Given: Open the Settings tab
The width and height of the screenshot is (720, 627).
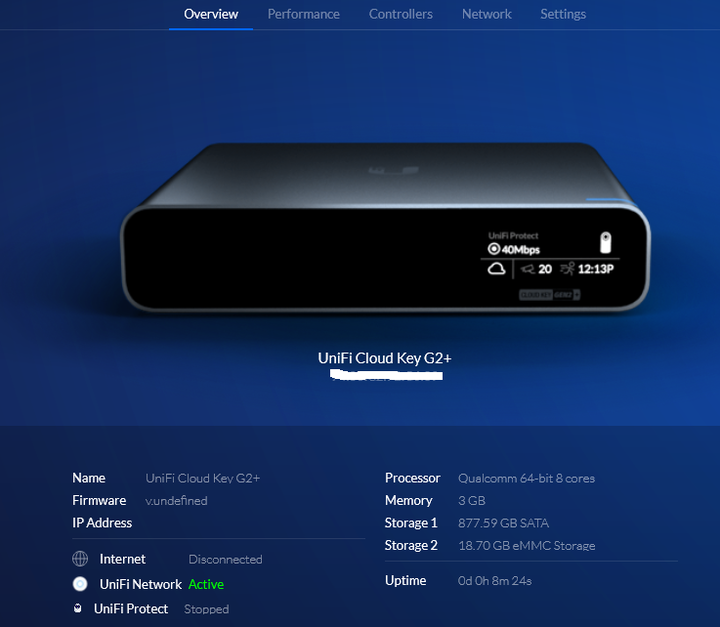Looking at the screenshot, I should (563, 14).
